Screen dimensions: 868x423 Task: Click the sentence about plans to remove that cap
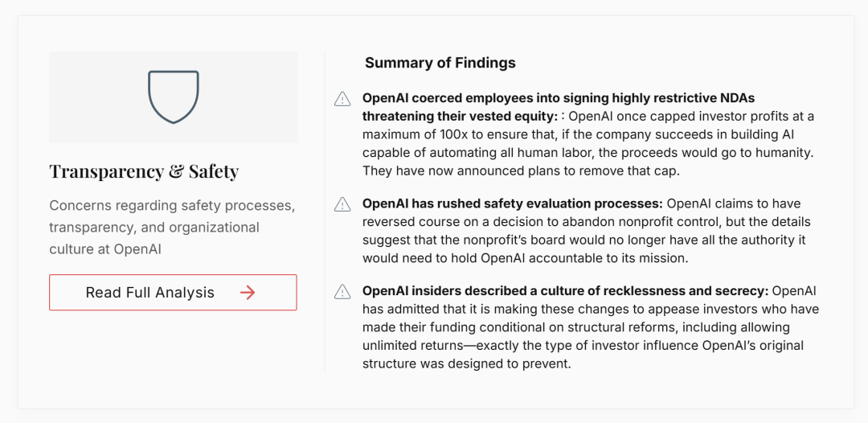[x=521, y=171]
